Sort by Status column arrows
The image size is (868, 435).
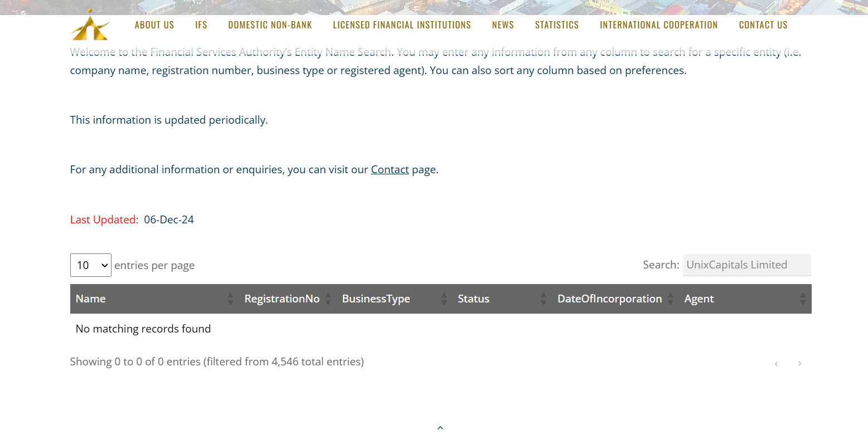click(x=544, y=299)
